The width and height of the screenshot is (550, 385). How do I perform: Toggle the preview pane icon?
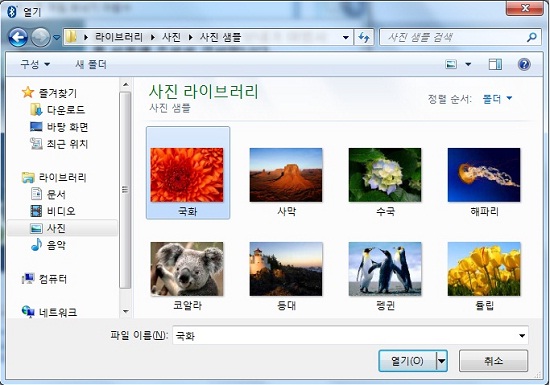coord(495,64)
